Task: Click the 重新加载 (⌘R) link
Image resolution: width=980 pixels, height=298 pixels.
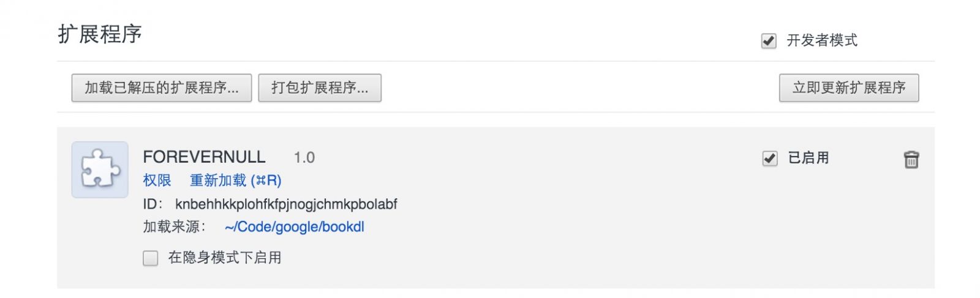Action: point(235,181)
